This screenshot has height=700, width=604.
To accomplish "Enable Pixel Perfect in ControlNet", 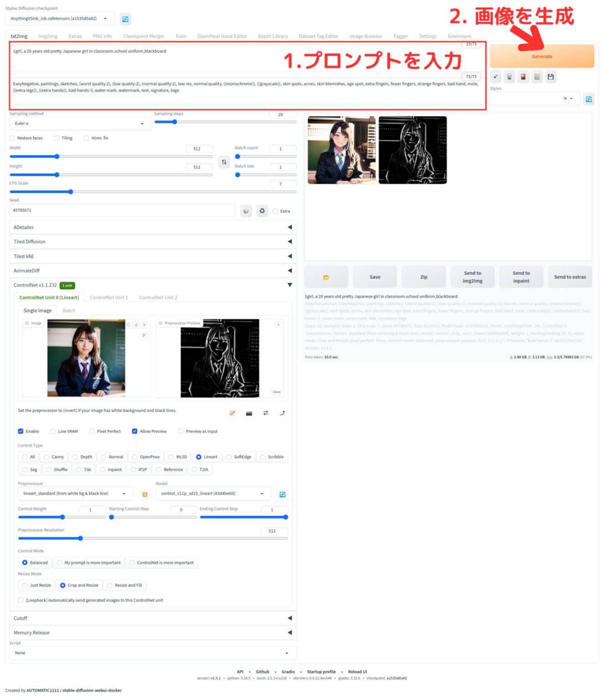I will (91, 431).
